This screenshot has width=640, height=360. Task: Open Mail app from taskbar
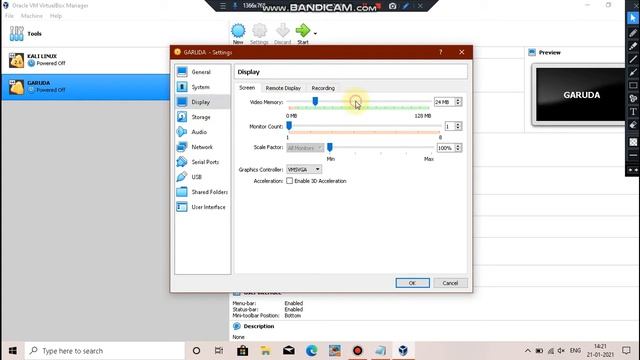pos(289,351)
